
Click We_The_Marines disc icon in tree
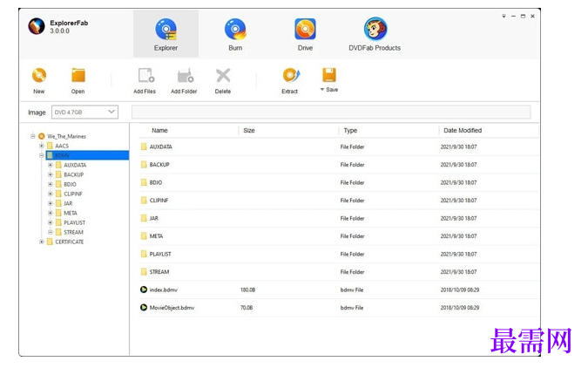coord(42,136)
